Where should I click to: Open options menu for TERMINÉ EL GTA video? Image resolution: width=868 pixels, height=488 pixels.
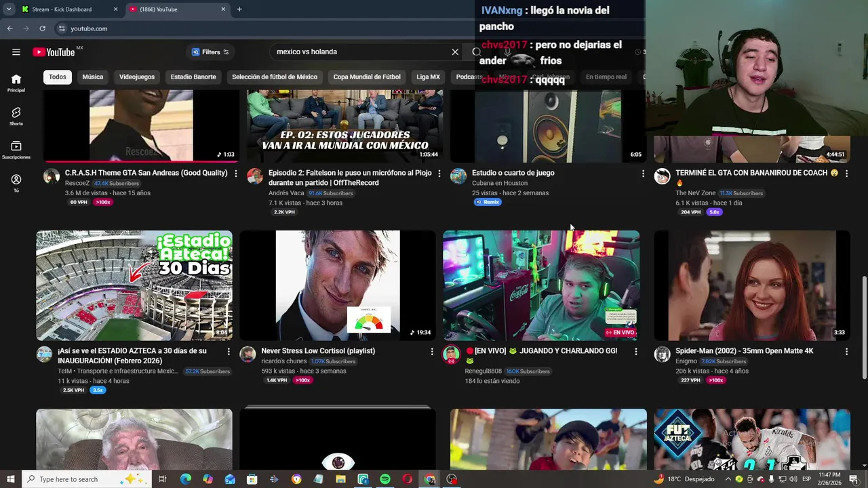(x=846, y=174)
